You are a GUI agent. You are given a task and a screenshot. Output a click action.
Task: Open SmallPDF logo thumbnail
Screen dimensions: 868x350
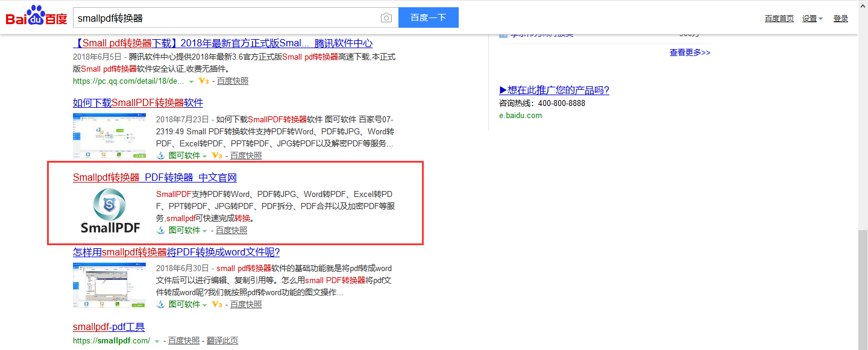[110, 210]
